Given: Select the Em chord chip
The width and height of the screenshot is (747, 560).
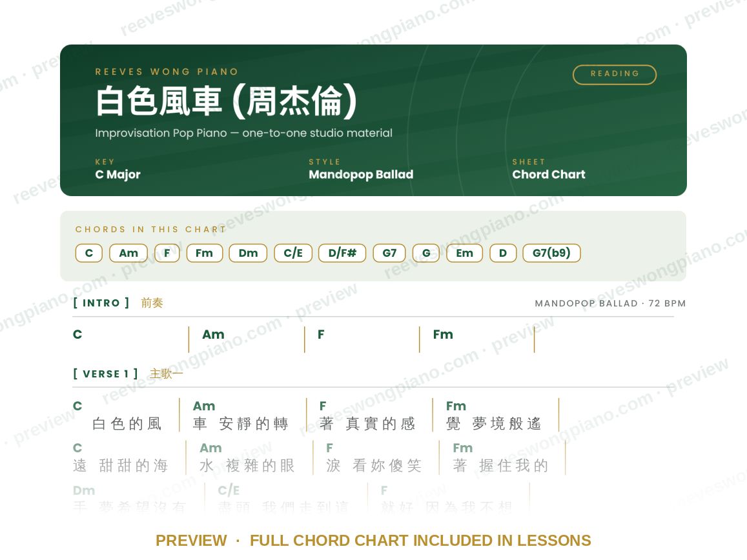Looking at the screenshot, I should [464, 253].
